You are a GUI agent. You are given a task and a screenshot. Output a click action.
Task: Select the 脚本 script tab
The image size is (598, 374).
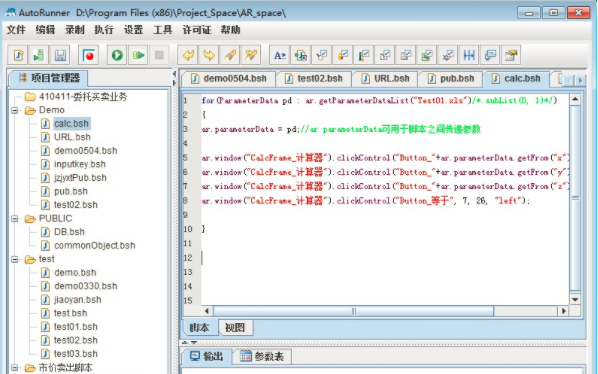point(199,328)
